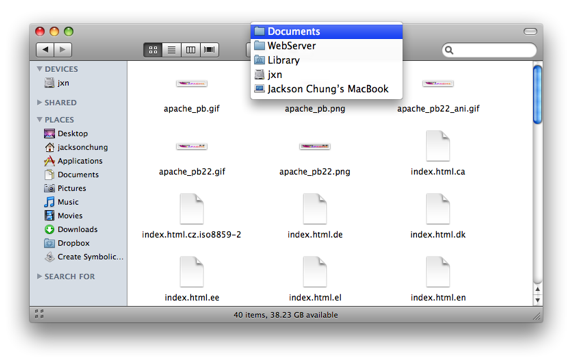580x363 pixels.
Task: Open the jacksonchung home folder
Action: click(x=76, y=147)
